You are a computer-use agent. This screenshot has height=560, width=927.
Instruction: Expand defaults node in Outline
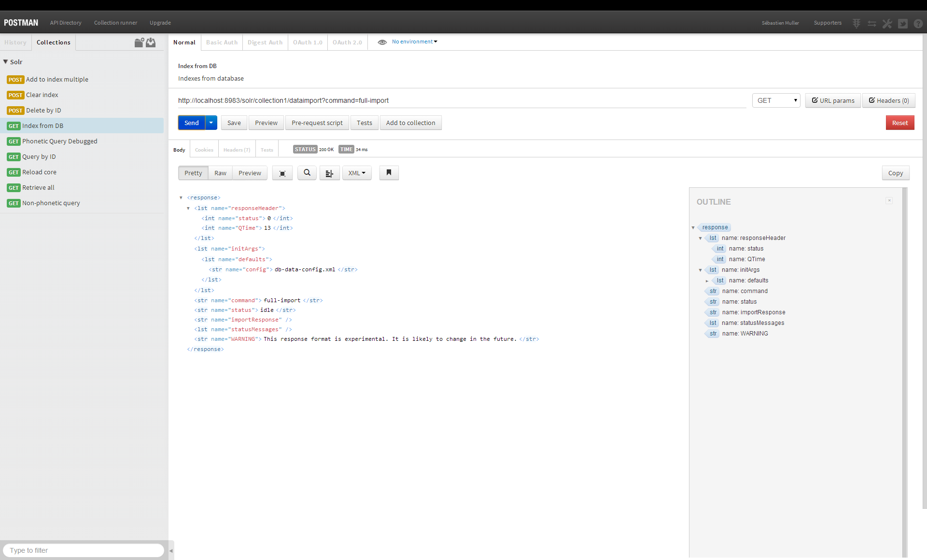pyautogui.click(x=707, y=281)
